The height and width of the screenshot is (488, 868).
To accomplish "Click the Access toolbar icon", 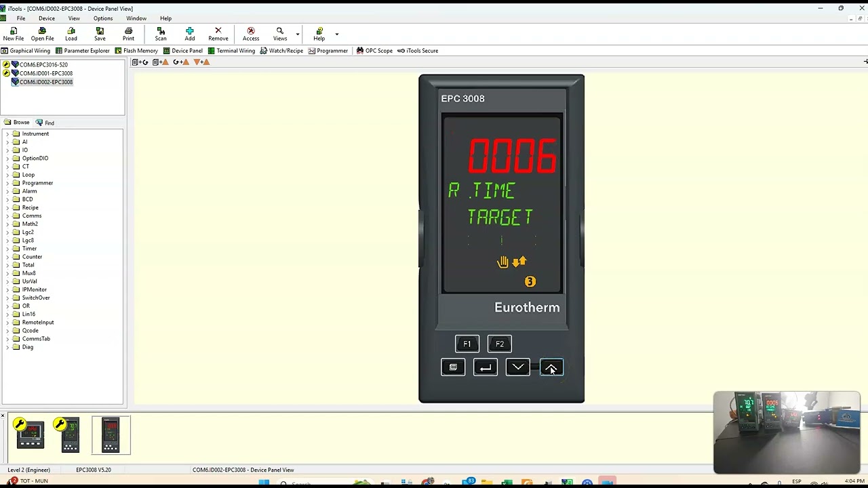I will point(251,34).
